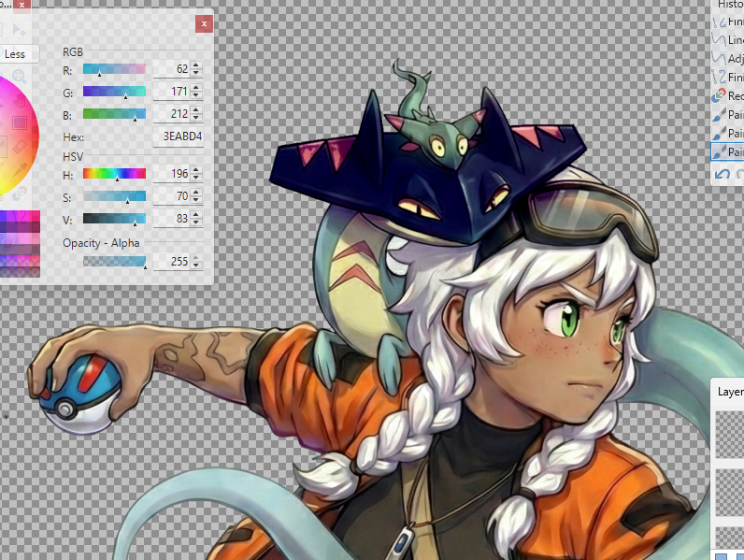
Task: Click the Opacity - Alpha slider
Action: 114,262
